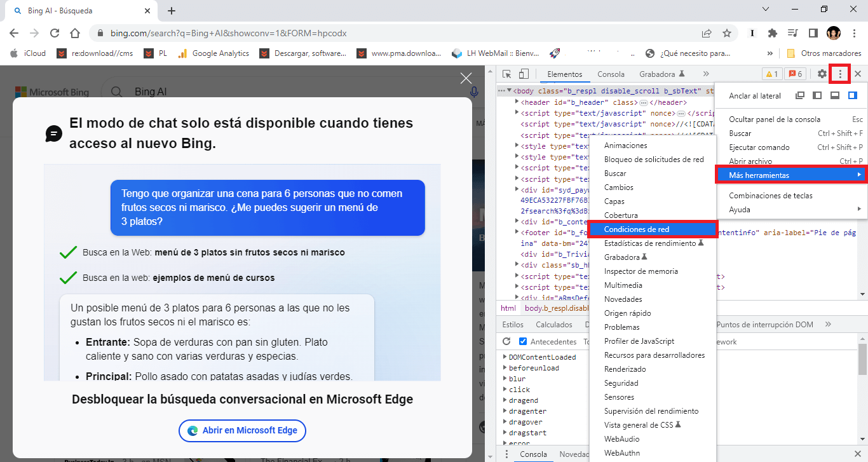The width and height of the screenshot is (868, 462).
Task: Open the Chrome profile avatar
Action: click(x=834, y=33)
